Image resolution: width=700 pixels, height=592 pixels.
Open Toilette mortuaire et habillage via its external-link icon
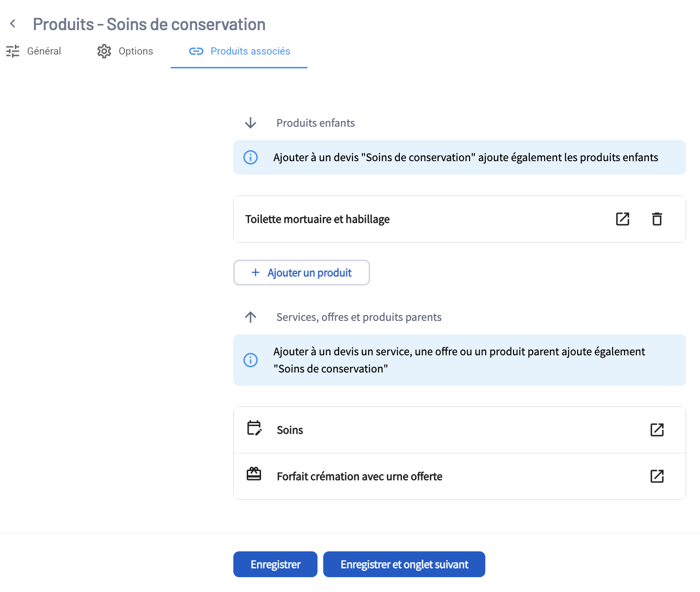[x=623, y=219]
